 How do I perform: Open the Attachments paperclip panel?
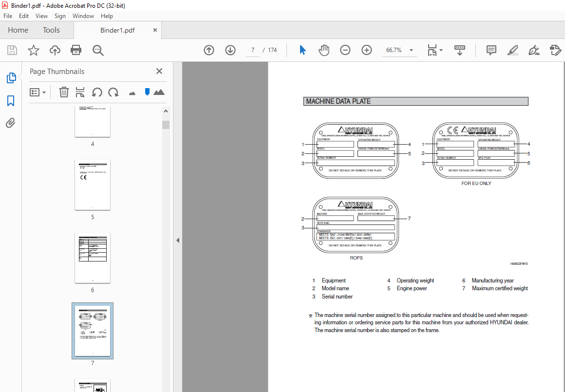[11, 123]
